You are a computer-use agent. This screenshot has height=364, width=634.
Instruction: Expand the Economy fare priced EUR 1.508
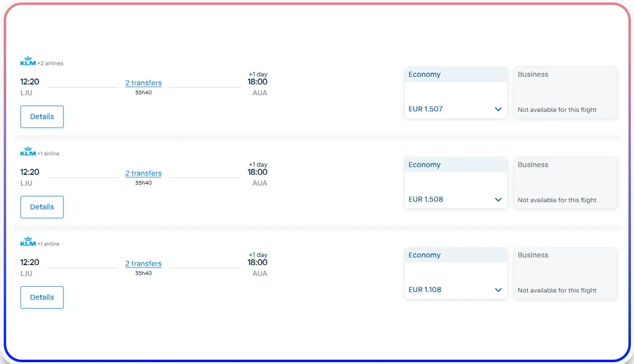click(x=498, y=199)
